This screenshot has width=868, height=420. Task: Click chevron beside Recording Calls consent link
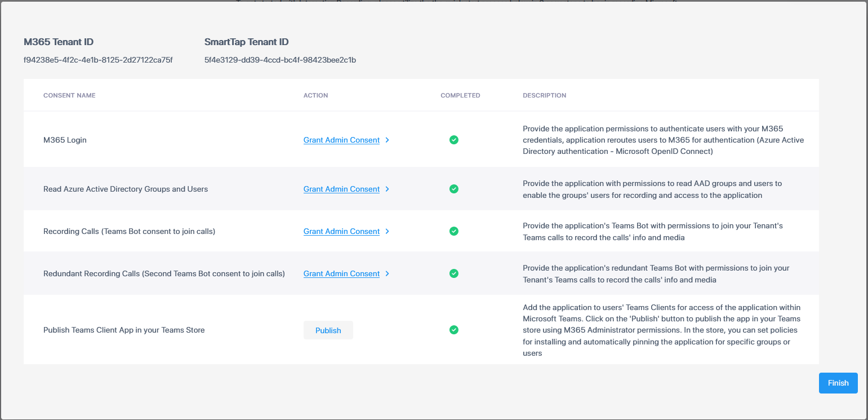[388, 231]
